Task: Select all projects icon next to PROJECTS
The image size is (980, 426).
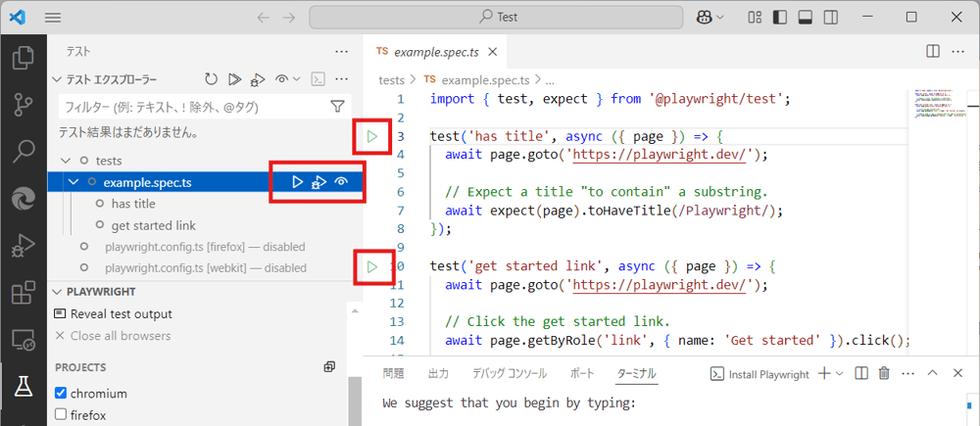Action: pyautogui.click(x=330, y=367)
